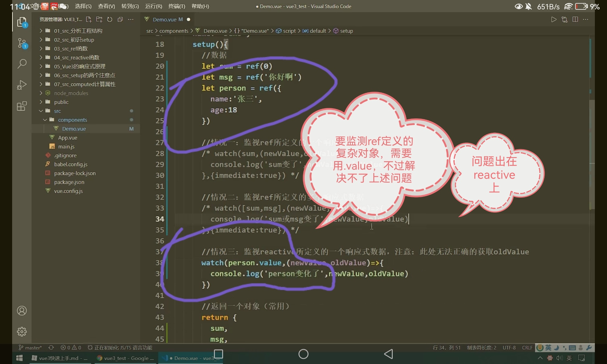Viewport: 607px width, 364px height.
Task: Click the editor vertical scrollbar
Action: [592, 152]
